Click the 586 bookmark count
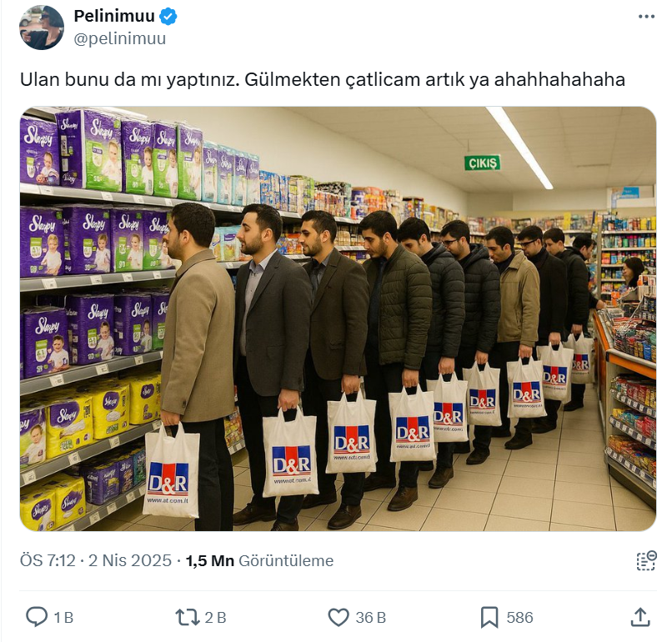 520,618
